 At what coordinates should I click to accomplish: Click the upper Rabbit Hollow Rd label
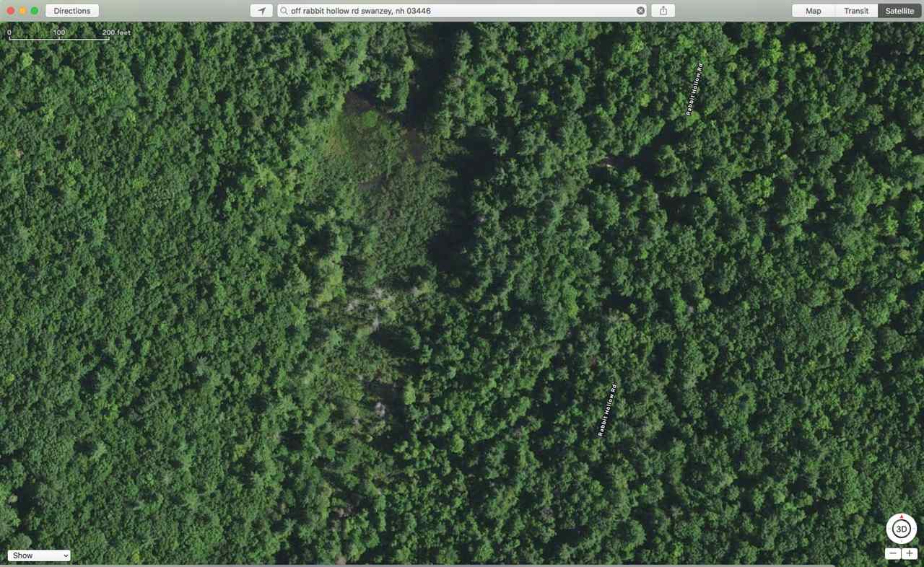coord(694,89)
